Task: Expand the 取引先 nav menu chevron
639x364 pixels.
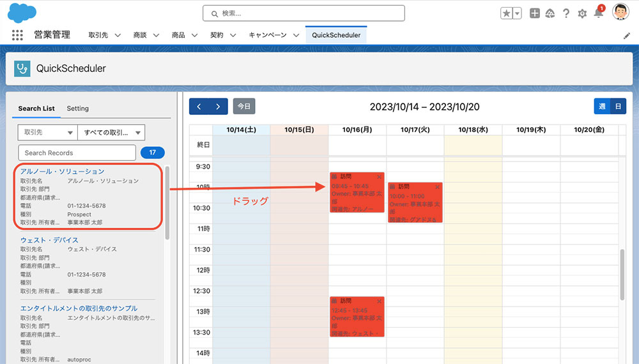Action: coord(118,35)
